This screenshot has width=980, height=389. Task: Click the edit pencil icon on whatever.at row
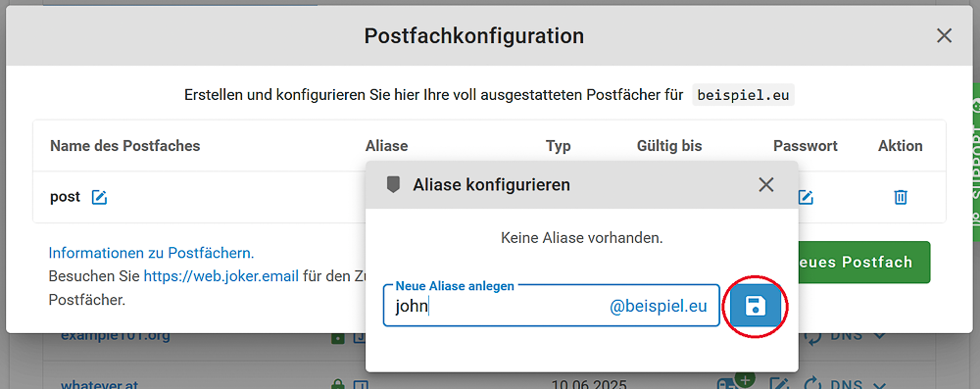point(779,384)
